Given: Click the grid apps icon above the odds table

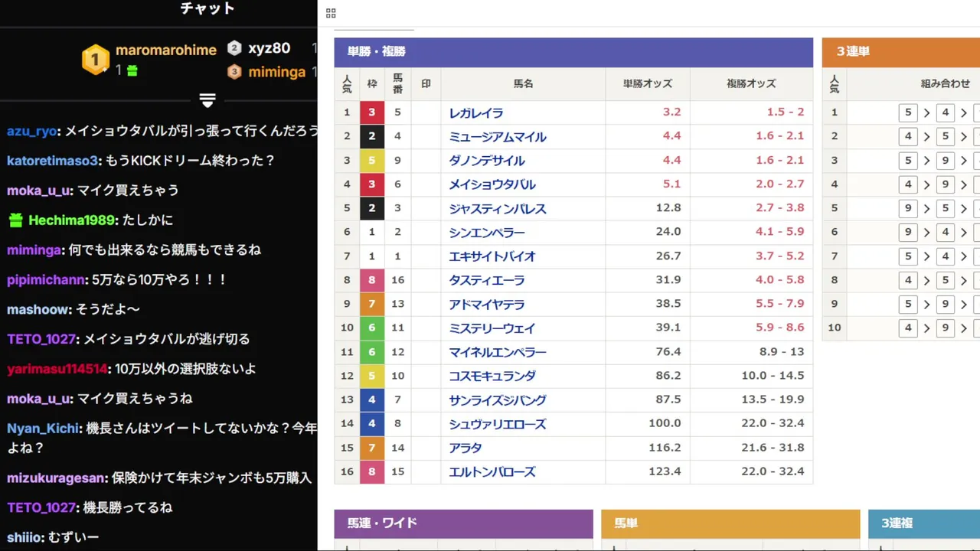Looking at the screenshot, I should point(331,13).
